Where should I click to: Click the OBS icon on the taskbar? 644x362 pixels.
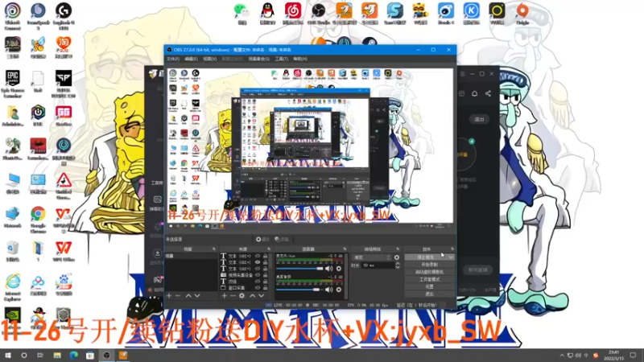106,355
